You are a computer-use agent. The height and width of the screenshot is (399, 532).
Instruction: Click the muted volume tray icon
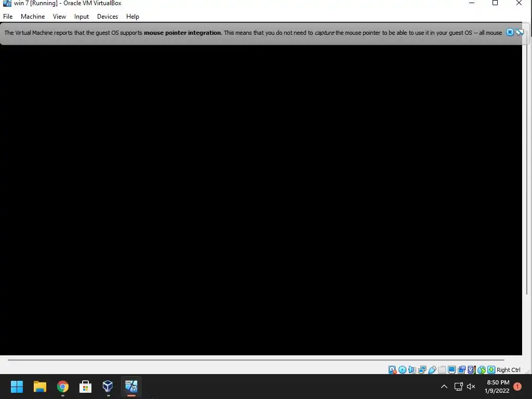point(471,387)
